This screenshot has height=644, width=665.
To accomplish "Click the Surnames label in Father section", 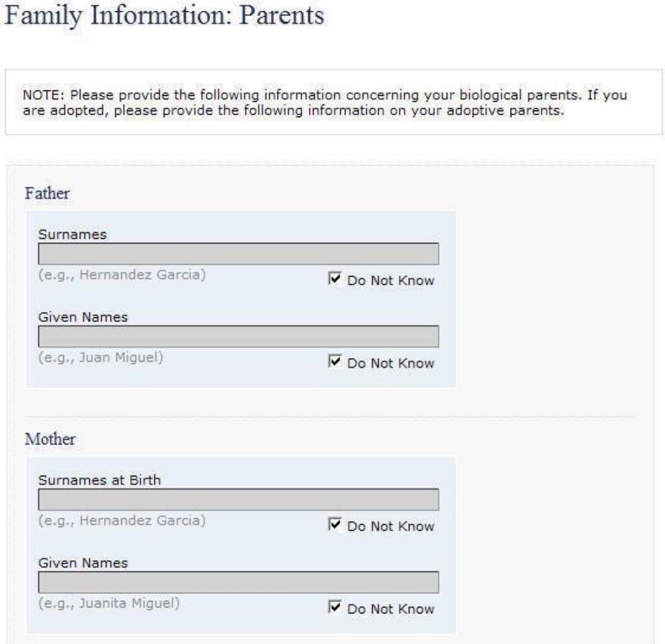I will (x=73, y=234).
